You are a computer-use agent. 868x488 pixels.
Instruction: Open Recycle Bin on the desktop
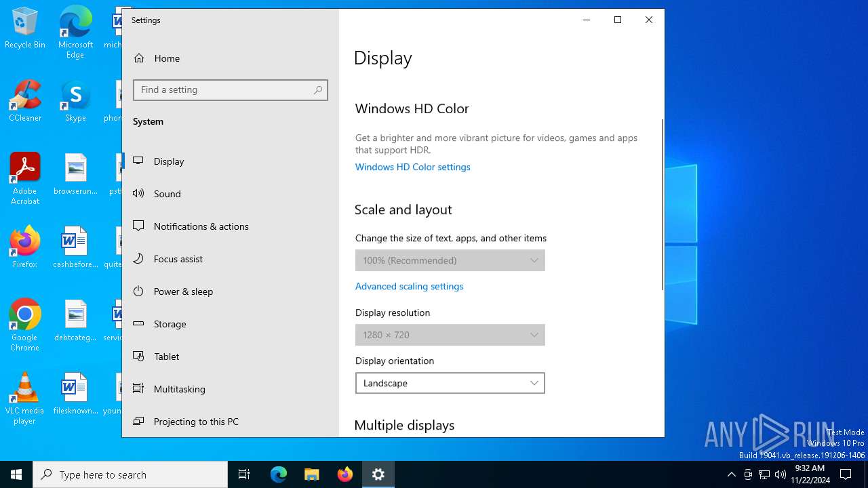[25, 28]
